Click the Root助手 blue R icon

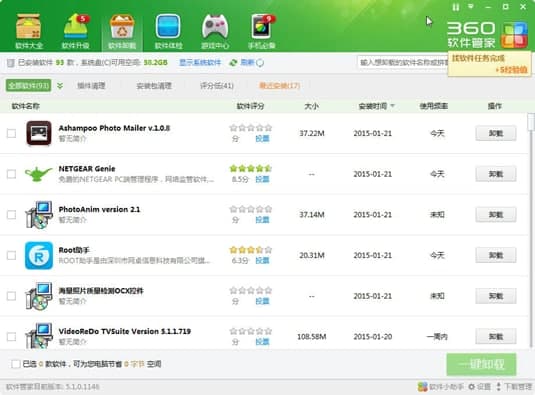click(39, 255)
